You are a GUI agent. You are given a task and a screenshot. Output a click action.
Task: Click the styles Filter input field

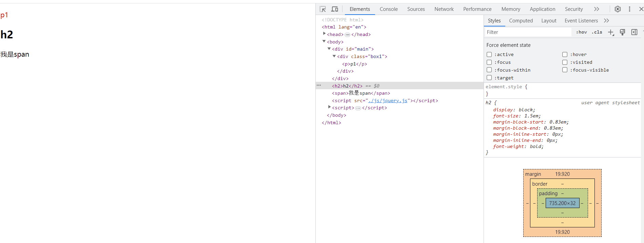(x=528, y=32)
